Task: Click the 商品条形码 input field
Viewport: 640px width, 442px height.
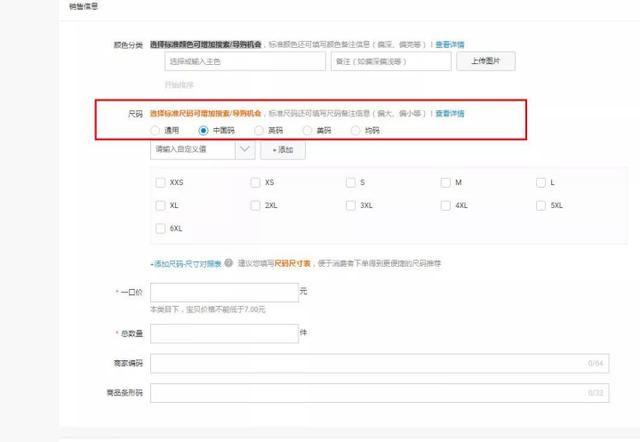Action: click(380, 393)
